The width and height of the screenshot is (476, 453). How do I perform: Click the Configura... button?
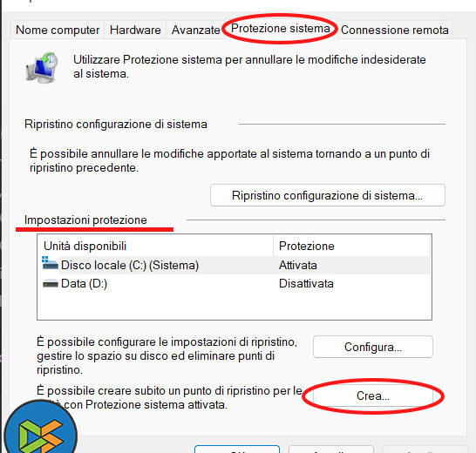coord(373,347)
